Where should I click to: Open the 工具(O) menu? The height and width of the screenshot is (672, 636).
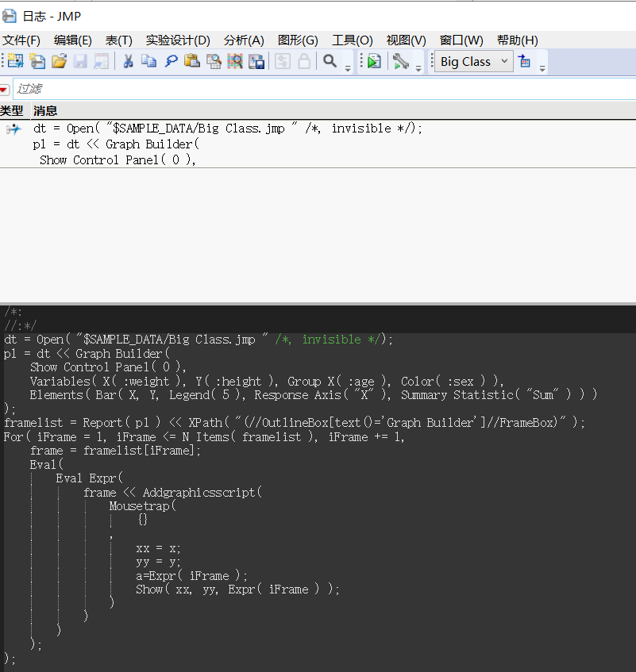coord(353,40)
